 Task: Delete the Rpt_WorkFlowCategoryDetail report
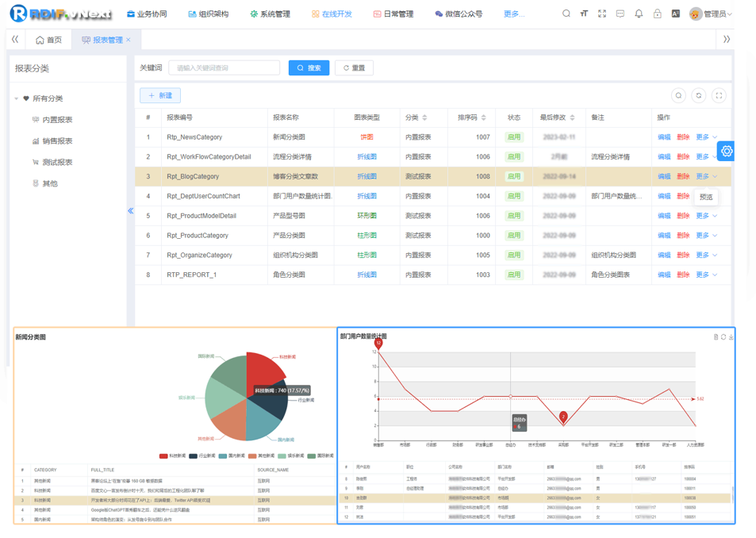683,156
